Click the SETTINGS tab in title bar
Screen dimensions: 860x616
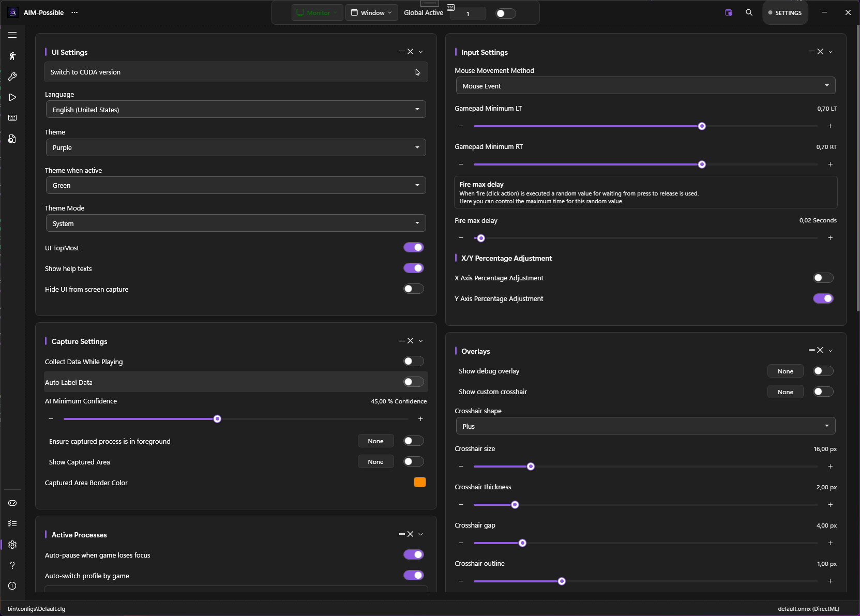click(785, 13)
